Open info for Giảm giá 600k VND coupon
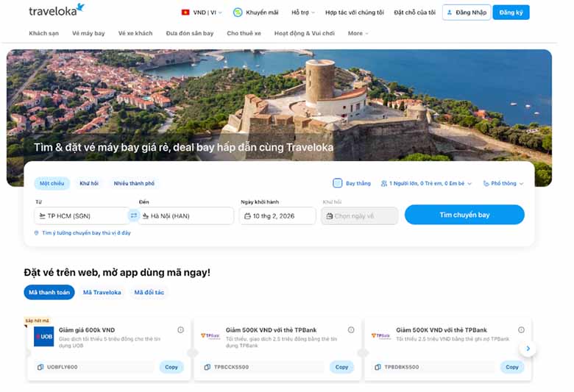The height and width of the screenshot is (392, 574). click(x=180, y=329)
